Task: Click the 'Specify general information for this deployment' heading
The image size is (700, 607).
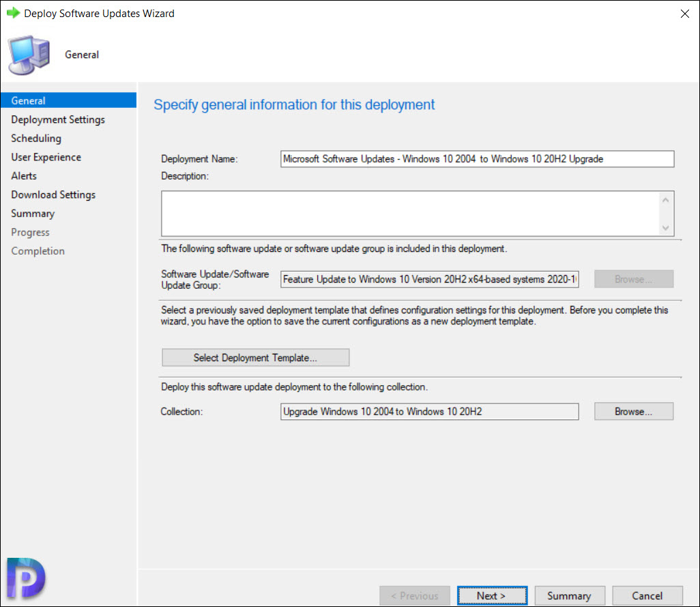Action: 294,104
